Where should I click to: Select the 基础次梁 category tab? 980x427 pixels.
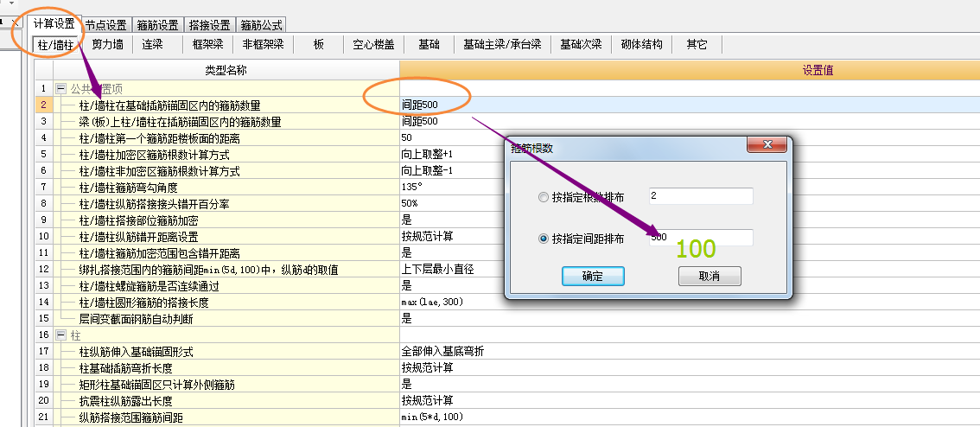point(581,44)
